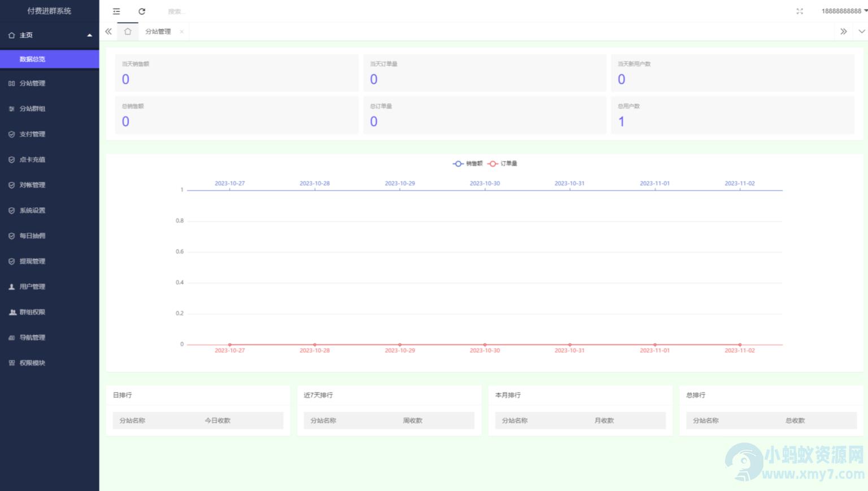Click the 当天订单量 stat card
Screen dimensions: 868x491
pyautogui.click(x=485, y=73)
